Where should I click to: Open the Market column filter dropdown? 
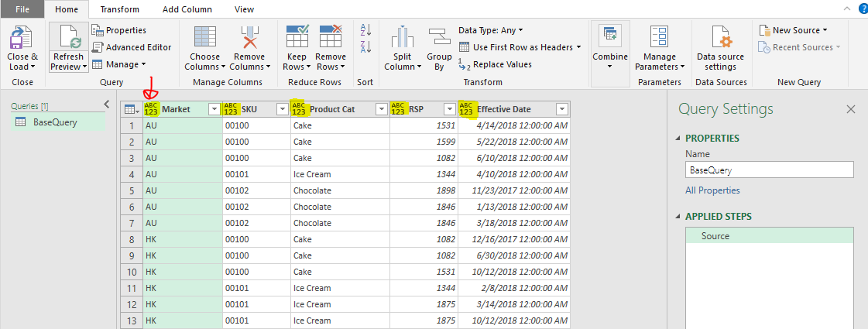tap(214, 109)
